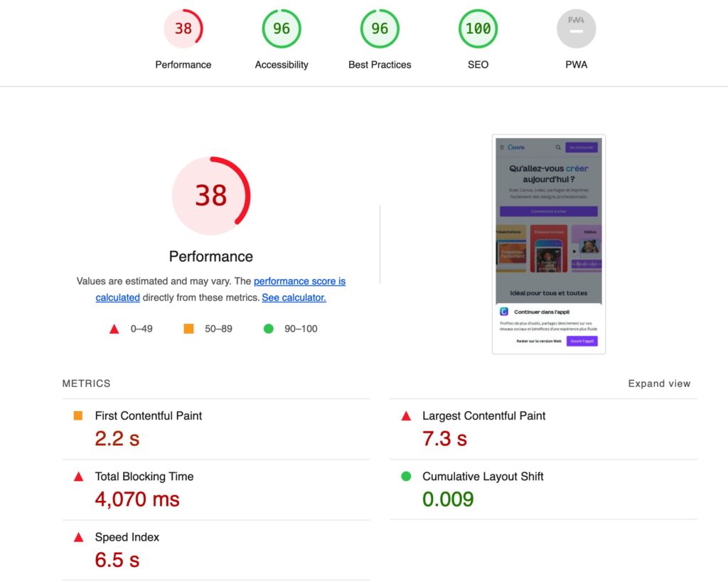The image size is (728, 582).
Task: Click the SEO score gauge showing 100
Action: click(x=478, y=28)
